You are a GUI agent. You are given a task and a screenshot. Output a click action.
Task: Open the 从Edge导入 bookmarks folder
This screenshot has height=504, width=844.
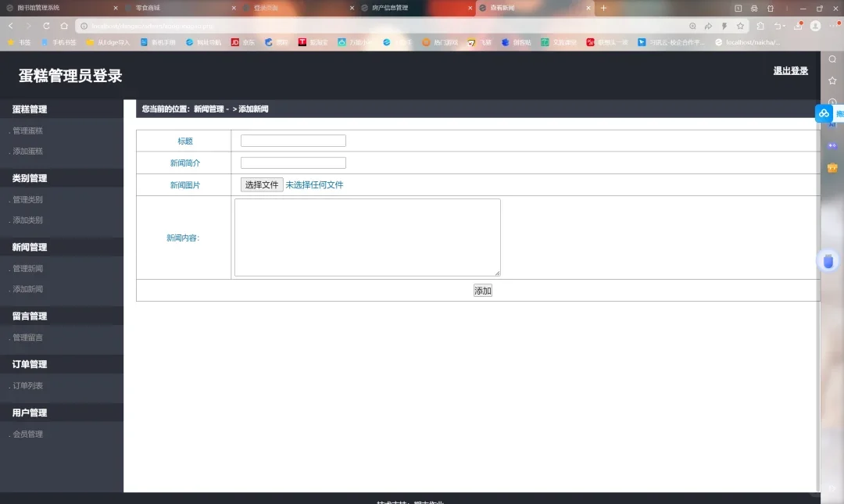click(x=105, y=42)
